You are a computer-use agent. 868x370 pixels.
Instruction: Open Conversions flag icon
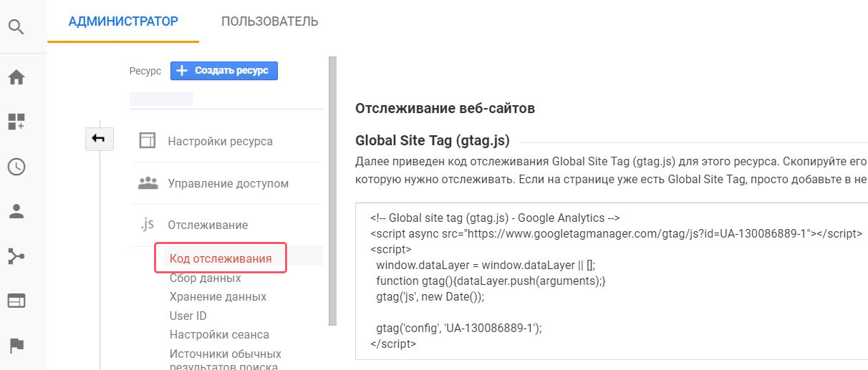16,346
